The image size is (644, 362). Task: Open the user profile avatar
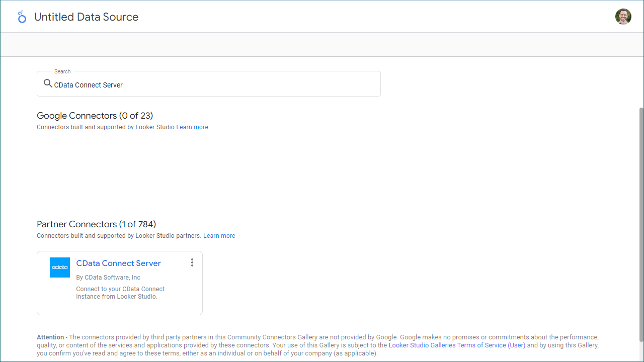click(x=623, y=17)
